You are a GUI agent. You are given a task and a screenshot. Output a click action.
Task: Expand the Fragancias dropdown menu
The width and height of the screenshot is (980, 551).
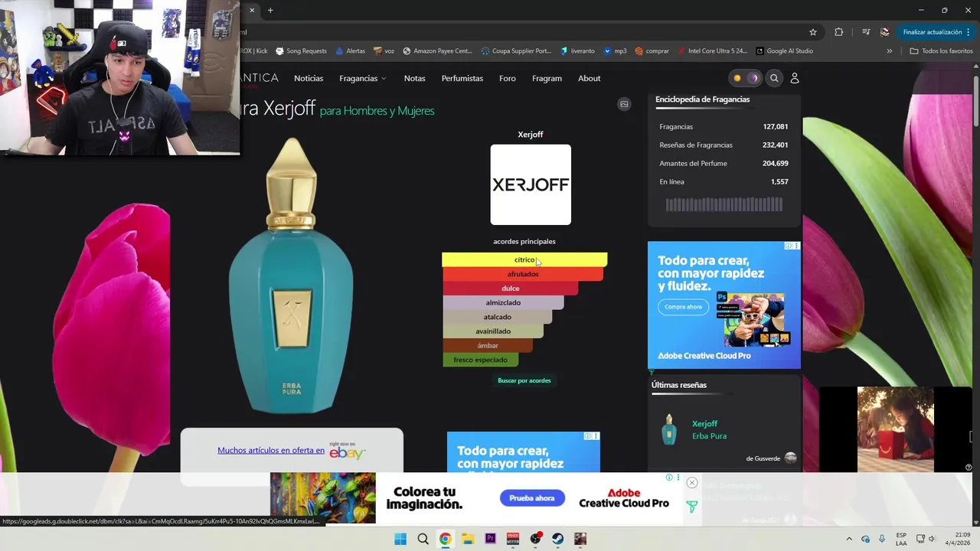coord(363,78)
